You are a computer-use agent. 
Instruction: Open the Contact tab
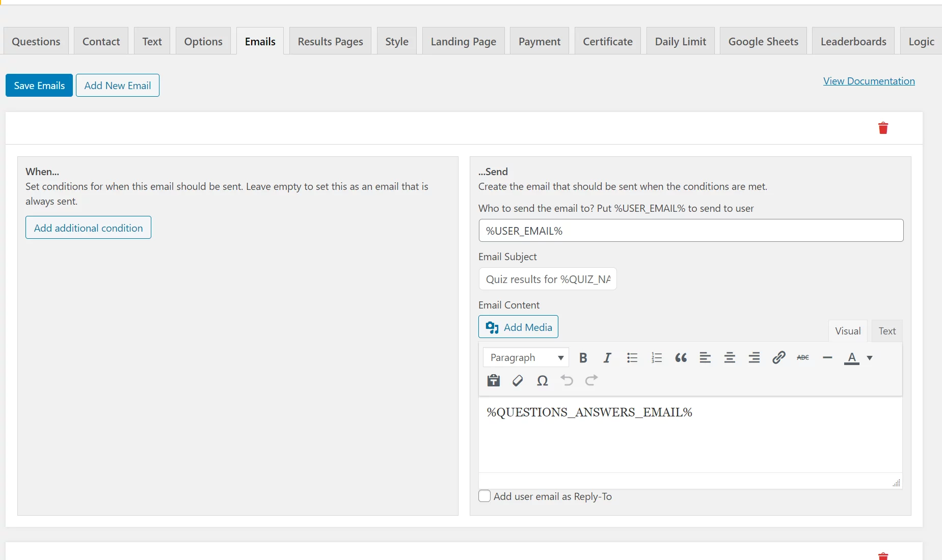click(x=101, y=41)
